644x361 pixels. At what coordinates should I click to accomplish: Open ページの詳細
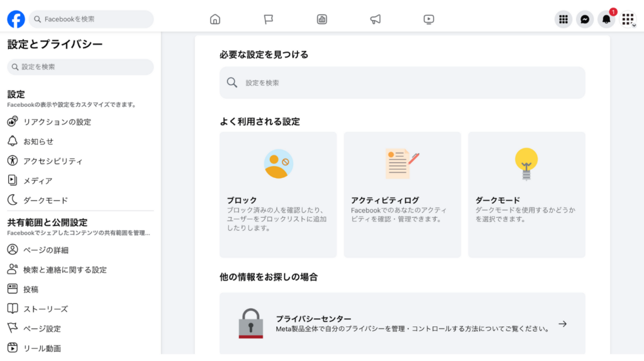(45, 250)
